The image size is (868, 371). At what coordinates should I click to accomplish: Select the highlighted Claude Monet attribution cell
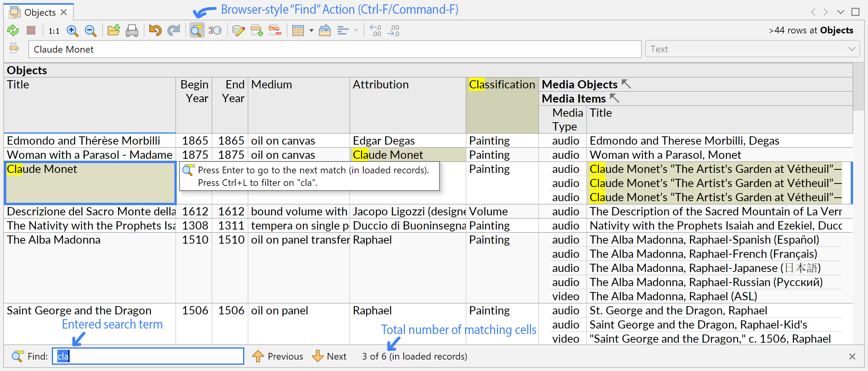408,155
